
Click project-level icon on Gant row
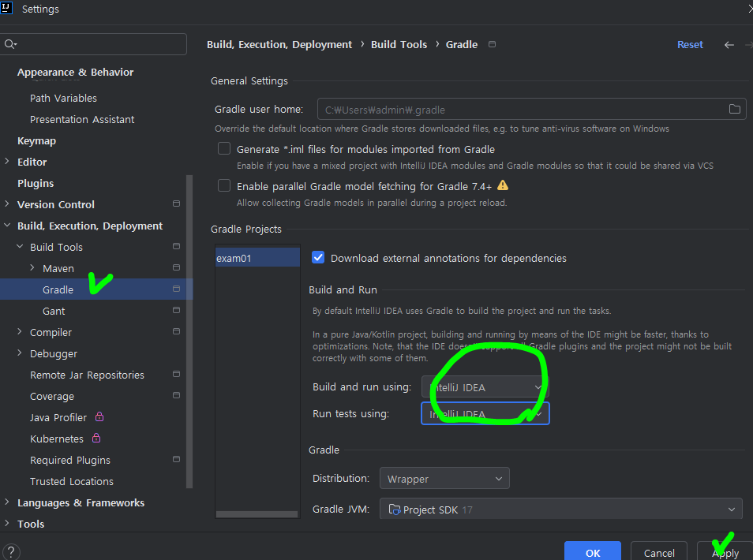pos(176,310)
